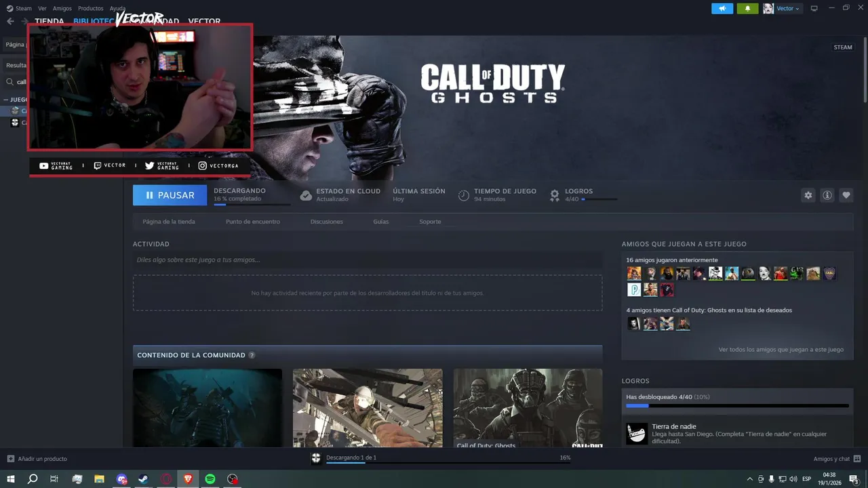Screen dimensions: 868x488
Task: Click the STEAM badge on hero banner
Action: pyautogui.click(x=843, y=47)
